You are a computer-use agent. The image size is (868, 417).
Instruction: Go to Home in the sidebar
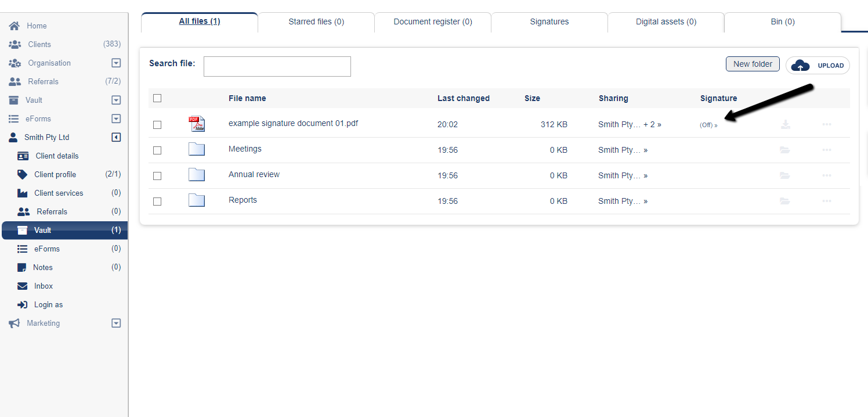pyautogui.click(x=36, y=26)
